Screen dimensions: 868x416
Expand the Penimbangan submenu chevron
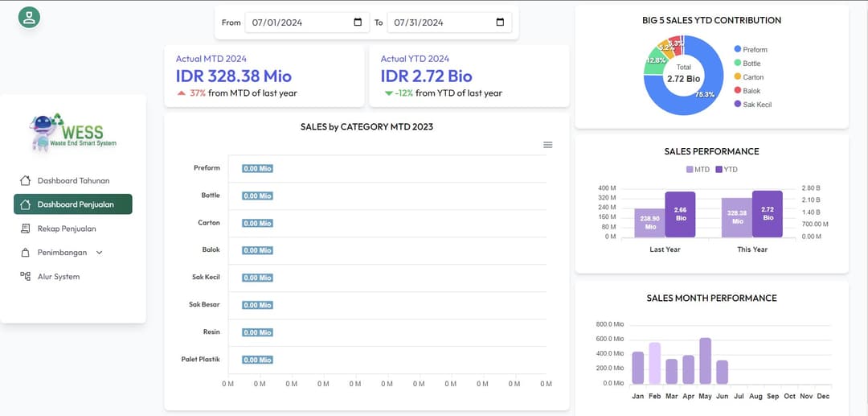click(100, 253)
